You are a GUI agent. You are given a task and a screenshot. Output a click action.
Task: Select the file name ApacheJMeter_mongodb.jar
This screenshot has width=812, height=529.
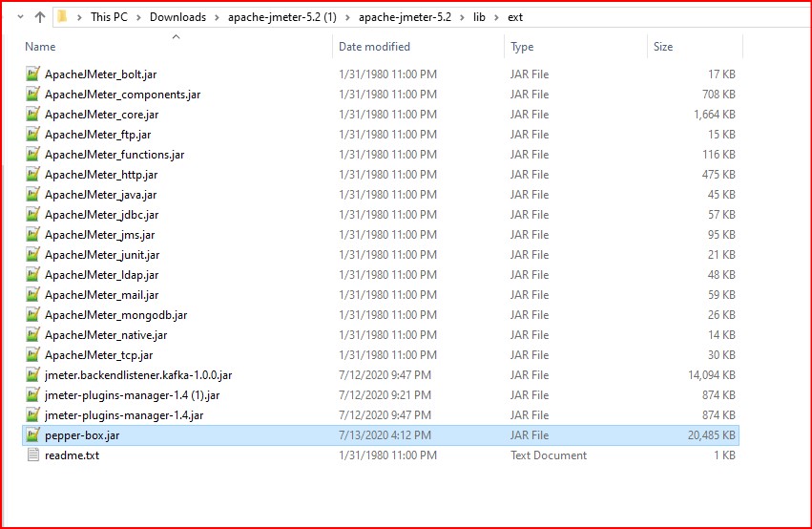(116, 315)
